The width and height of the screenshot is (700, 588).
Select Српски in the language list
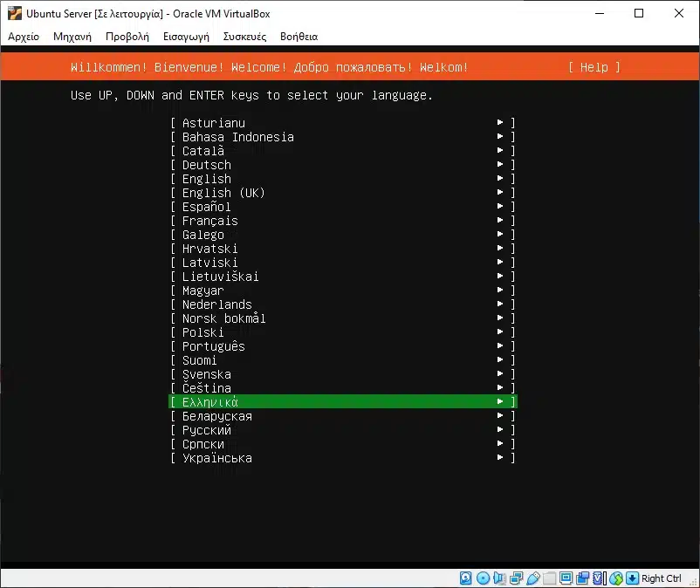(343, 444)
